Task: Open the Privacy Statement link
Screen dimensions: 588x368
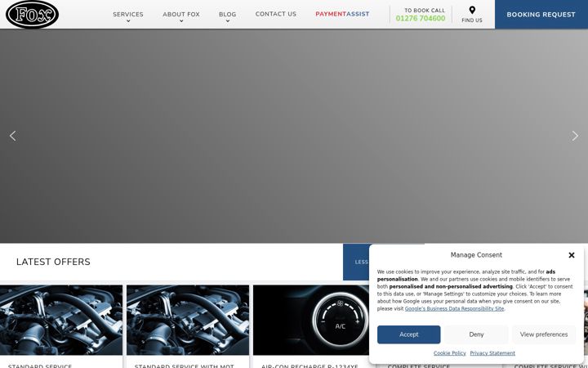Action: coord(492,353)
